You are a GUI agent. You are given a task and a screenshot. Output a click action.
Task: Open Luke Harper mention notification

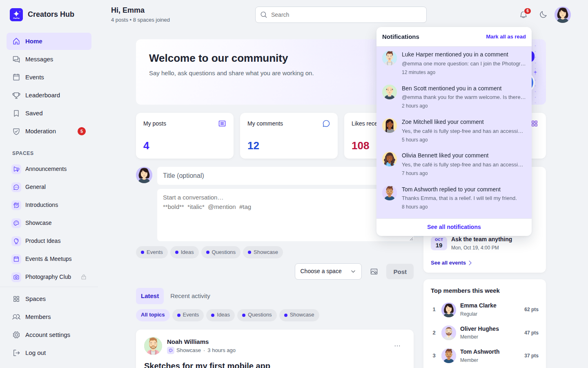[x=454, y=63]
